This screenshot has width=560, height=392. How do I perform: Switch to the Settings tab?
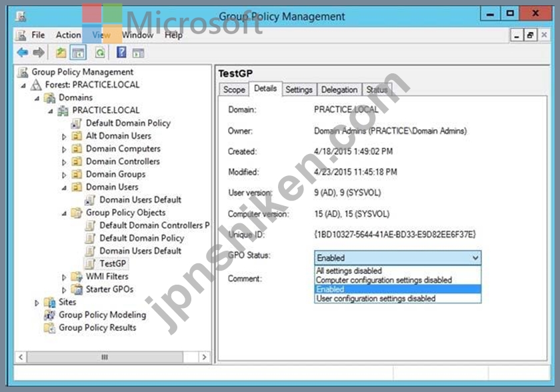tap(299, 89)
